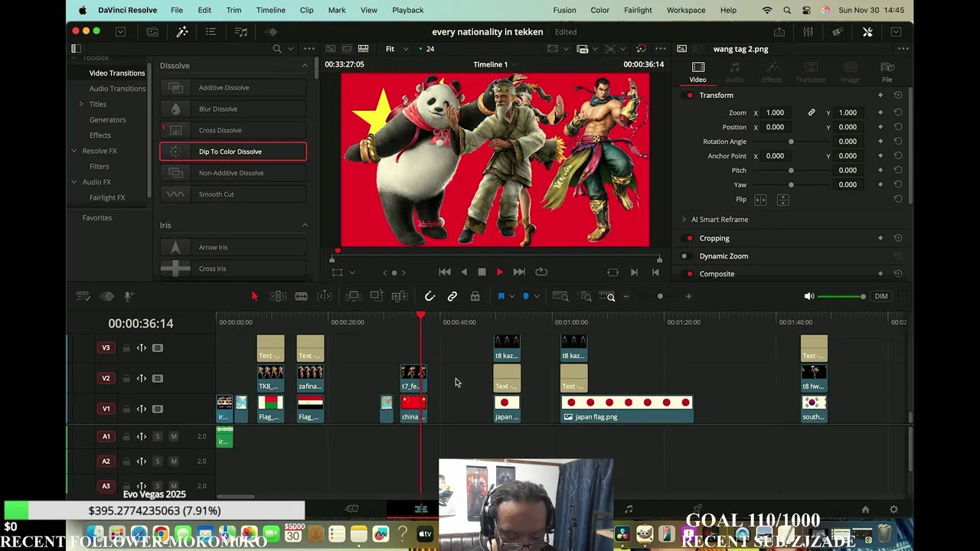
Task: Click the Replace clip icon in timeline toolbar
Action: click(399, 296)
